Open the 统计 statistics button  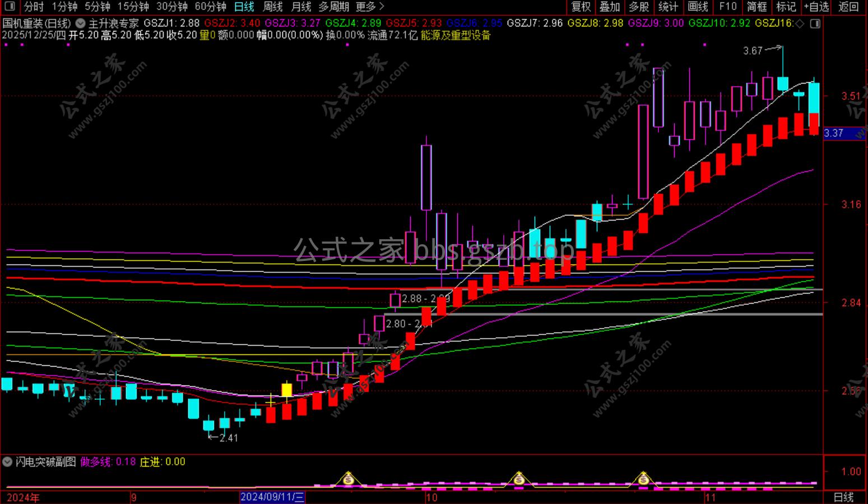click(x=668, y=7)
